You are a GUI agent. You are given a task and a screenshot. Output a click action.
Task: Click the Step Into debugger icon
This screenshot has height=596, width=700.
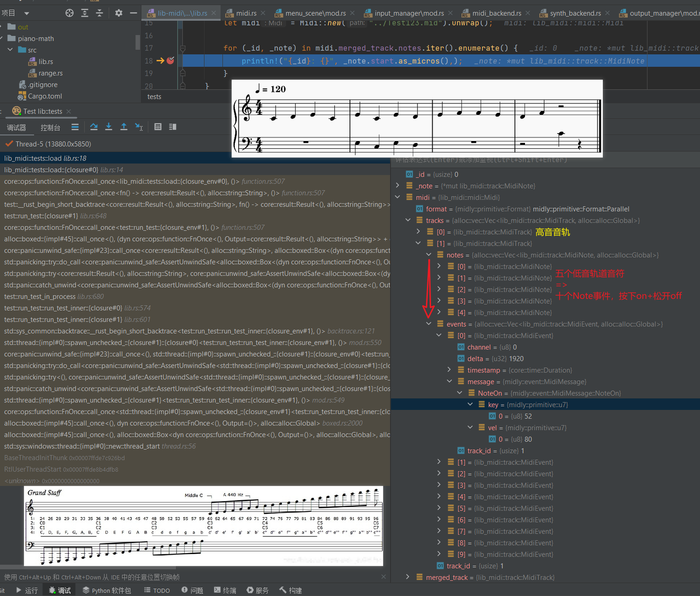109,127
